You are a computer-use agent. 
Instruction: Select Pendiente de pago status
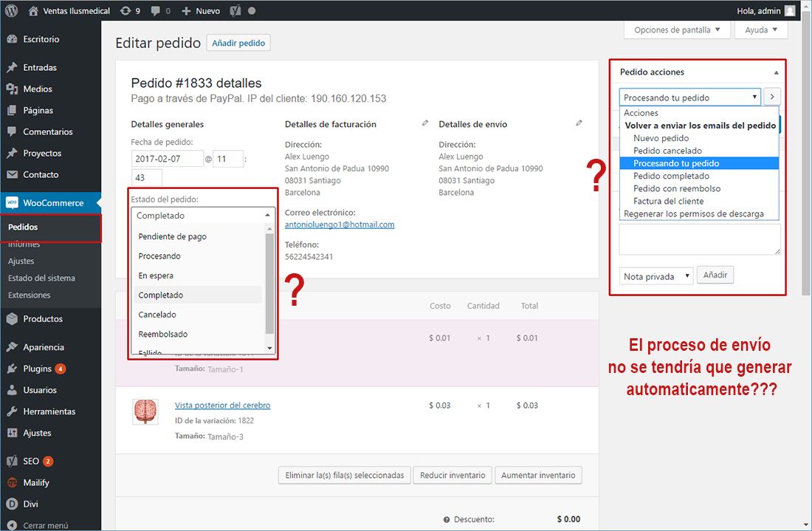pyautogui.click(x=173, y=236)
